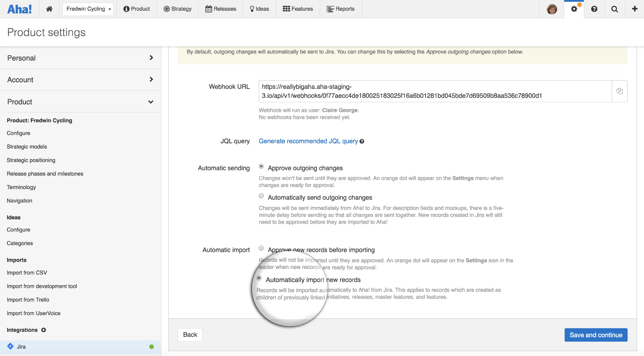This screenshot has height=356, width=644.
Task: Open the settings gear icon
Action: pos(574,9)
